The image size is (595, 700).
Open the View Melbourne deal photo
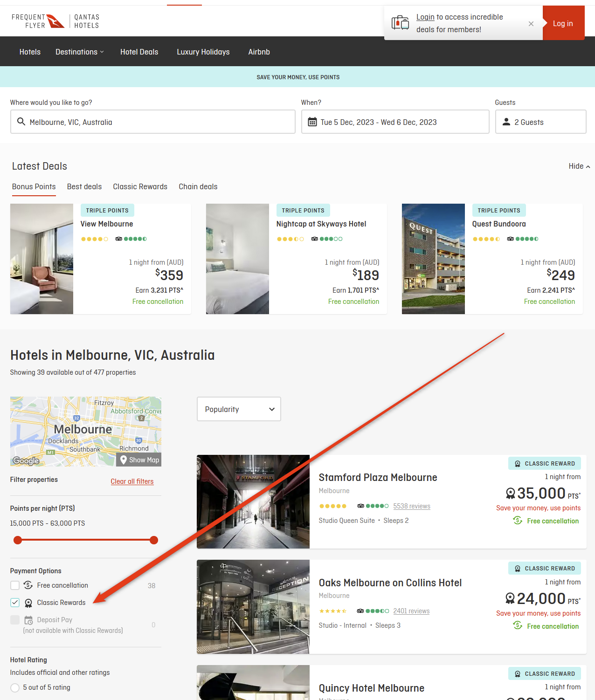click(x=42, y=259)
